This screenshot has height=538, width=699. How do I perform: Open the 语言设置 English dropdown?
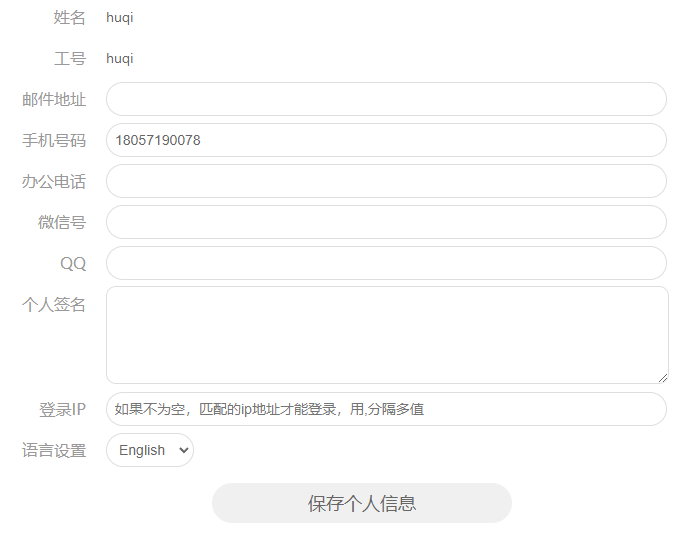pyautogui.click(x=150, y=450)
